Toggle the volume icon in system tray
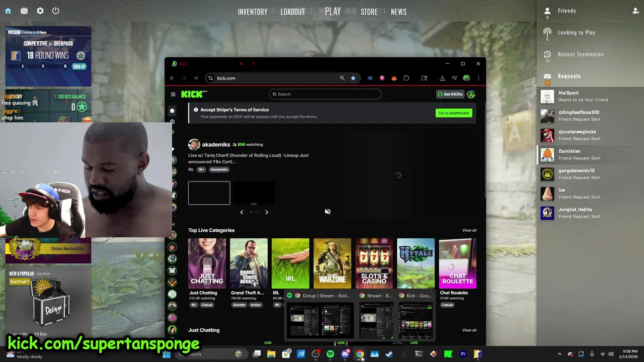Image resolution: width=644 pixels, height=362 pixels. coord(611,354)
